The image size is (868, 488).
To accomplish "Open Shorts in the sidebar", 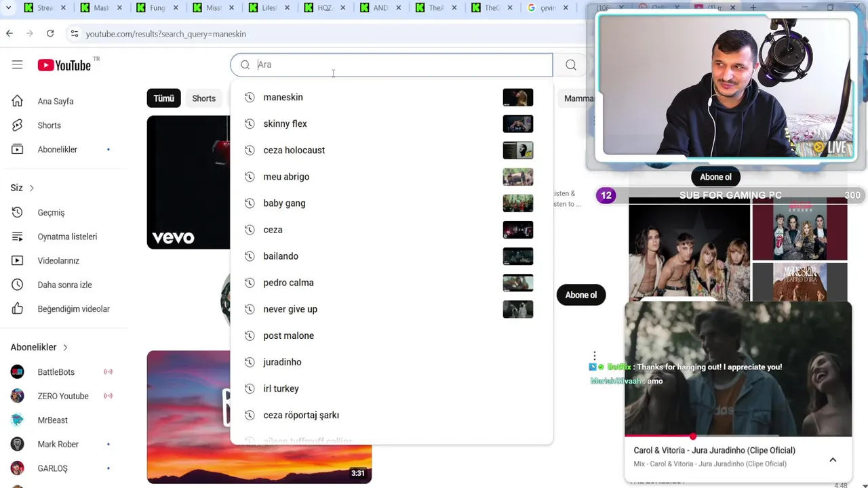I will coord(50,125).
